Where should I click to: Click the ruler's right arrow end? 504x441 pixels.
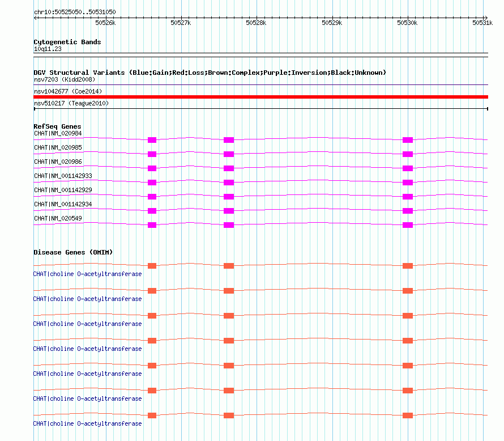point(486,18)
